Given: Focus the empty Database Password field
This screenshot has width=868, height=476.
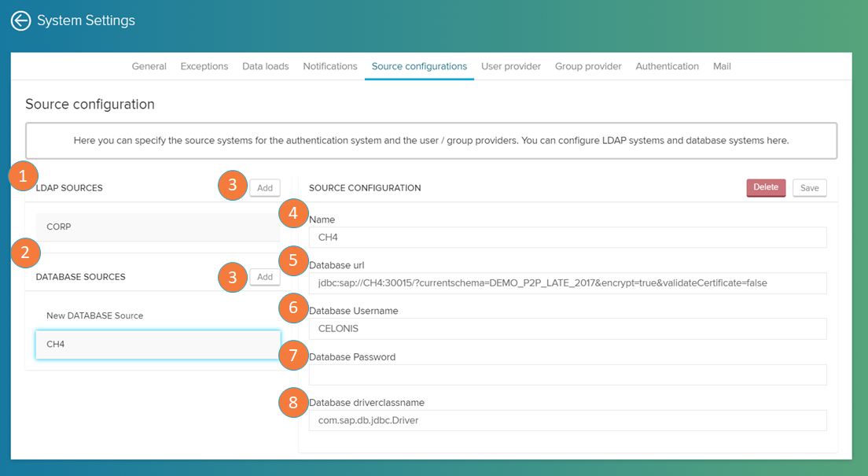Looking at the screenshot, I should click(x=567, y=375).
